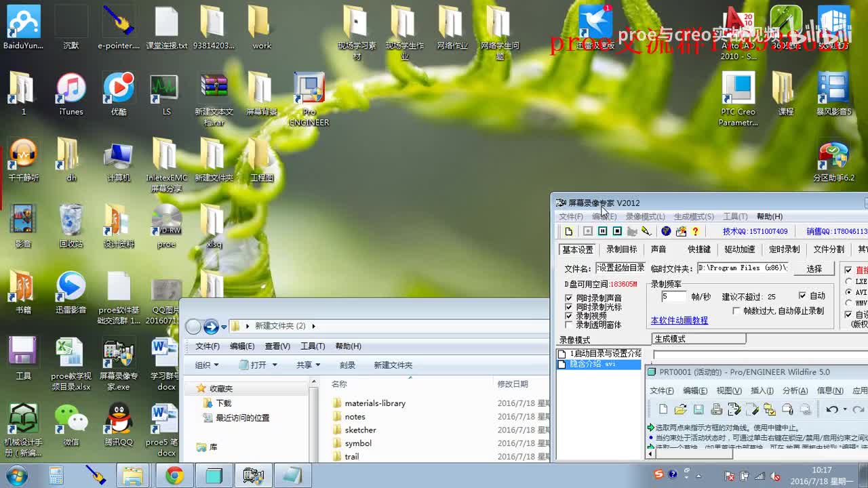
Task: Click 刻录 button in Explorer toolbar
Action: pos(347,365)
